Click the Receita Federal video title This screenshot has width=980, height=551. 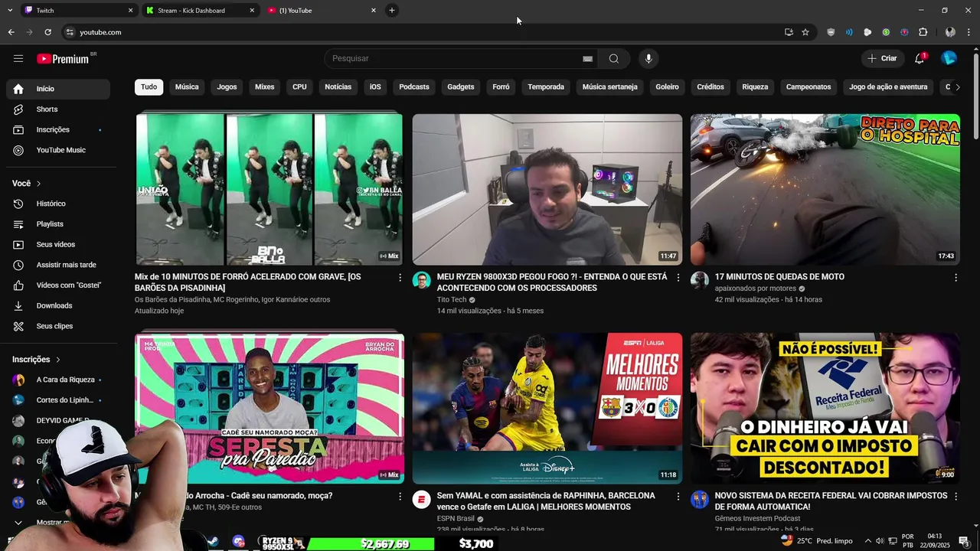pyautogui.click(x=831, y=501)
